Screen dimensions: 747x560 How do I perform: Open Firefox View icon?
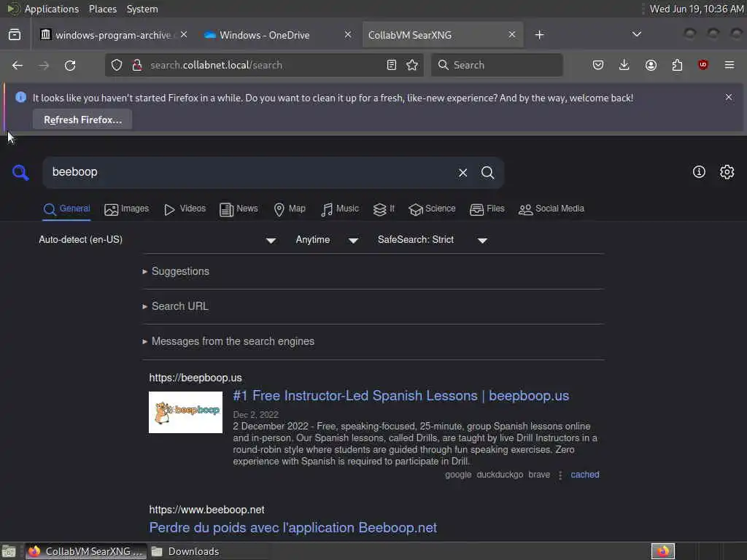(15, 35)
